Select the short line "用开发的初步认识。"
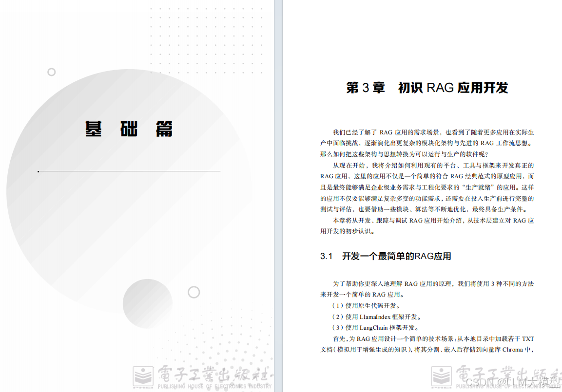Viewport: 562px width, 392px height. click(349, 231)
